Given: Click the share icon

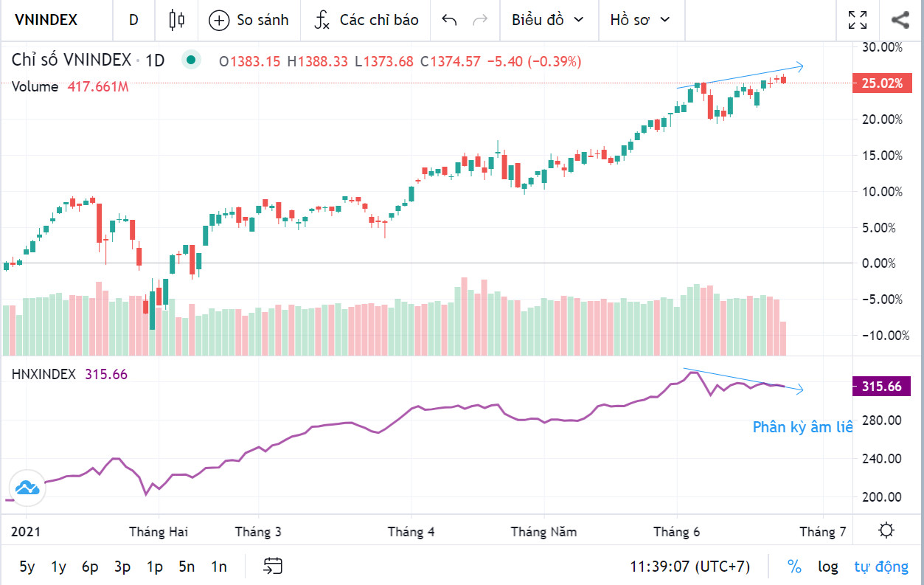Looking at the screenshot, I should [900, 20].
